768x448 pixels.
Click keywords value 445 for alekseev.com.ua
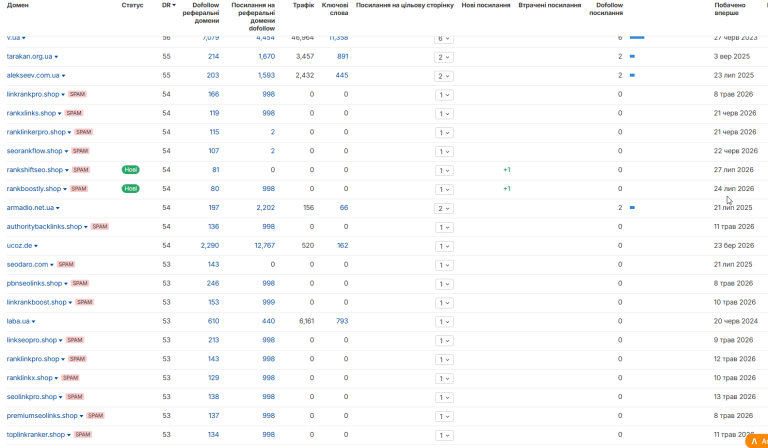tap(342, 75)
